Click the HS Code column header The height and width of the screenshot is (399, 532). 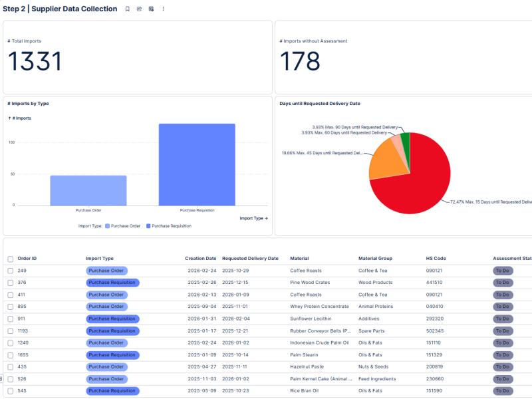coord(436,258)
